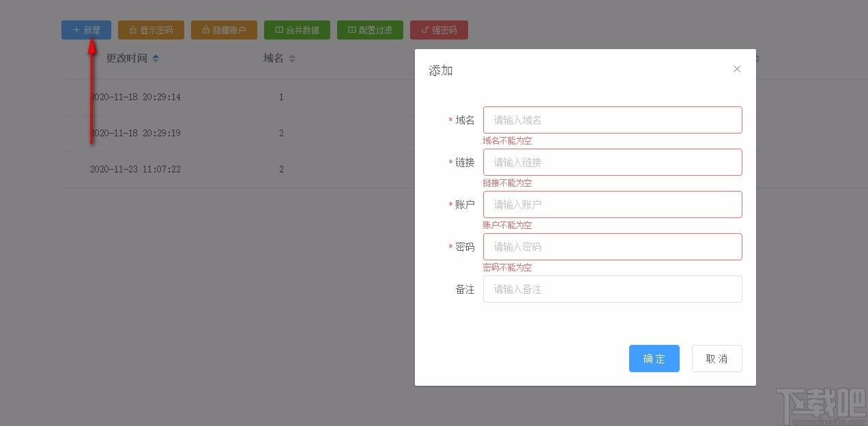This screenshot has height=426, width=868.
Task: Focus the 账户 input field
Action: pyautogui.click(x=612, y=204)
